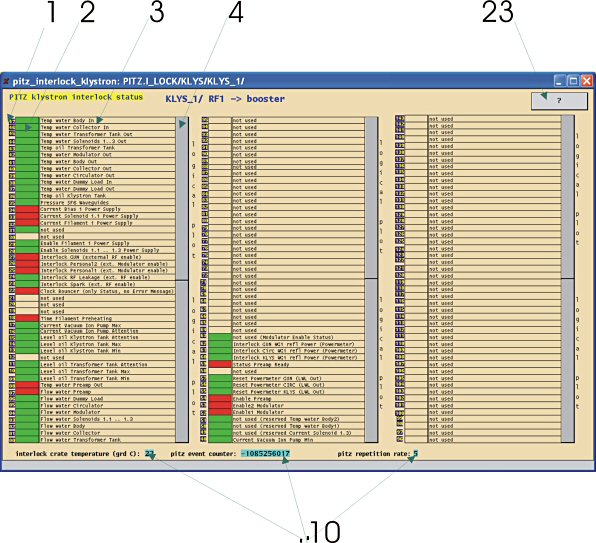Click 'Flow water Modulator' label
Viewport: 596px width, 543px height.
click(70, 412)
